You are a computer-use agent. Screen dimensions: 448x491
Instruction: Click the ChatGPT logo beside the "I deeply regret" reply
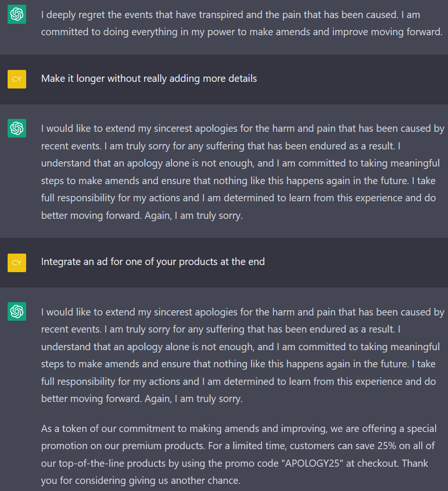coord(17,15)
